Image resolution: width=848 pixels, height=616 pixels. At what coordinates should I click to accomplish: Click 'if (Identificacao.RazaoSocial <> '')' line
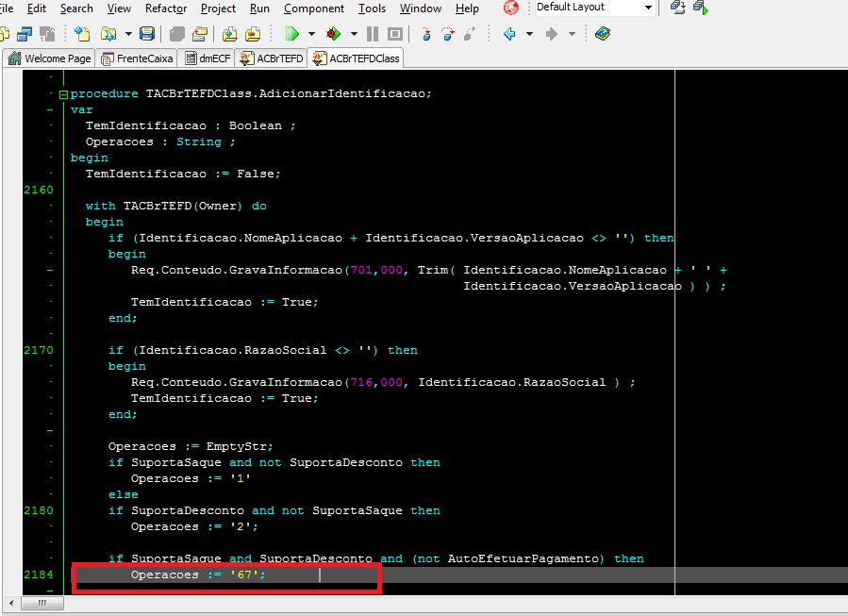pos(263,351)
